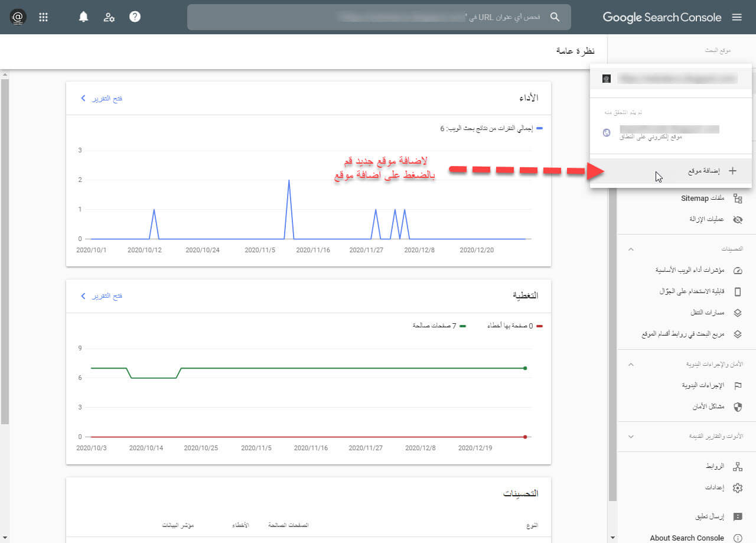
Task: Open the التغطية report chevron
Action: point(83,295)
